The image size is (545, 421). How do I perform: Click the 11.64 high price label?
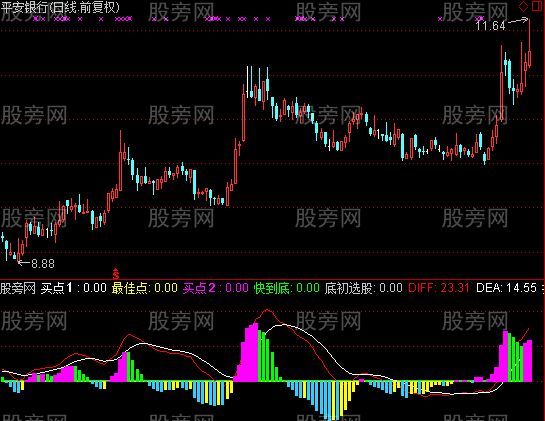(490, 26)
